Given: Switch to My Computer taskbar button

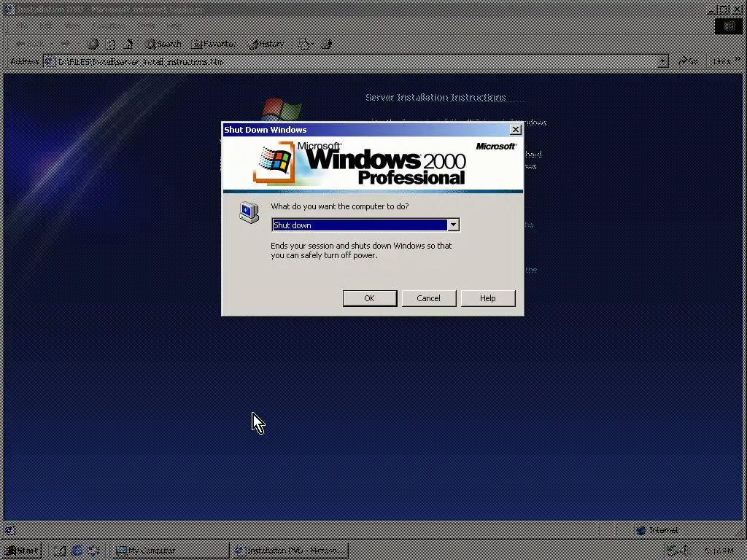Looking at the screenshot, I should pos(171,551).
